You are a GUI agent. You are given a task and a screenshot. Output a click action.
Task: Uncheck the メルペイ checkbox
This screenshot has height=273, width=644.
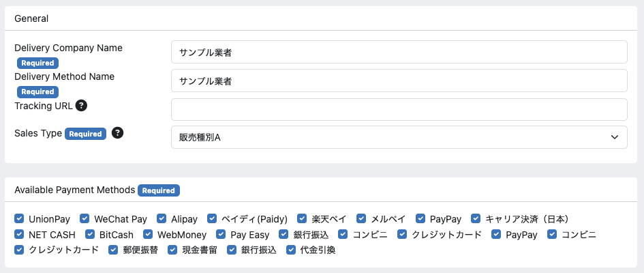(361, 218)
